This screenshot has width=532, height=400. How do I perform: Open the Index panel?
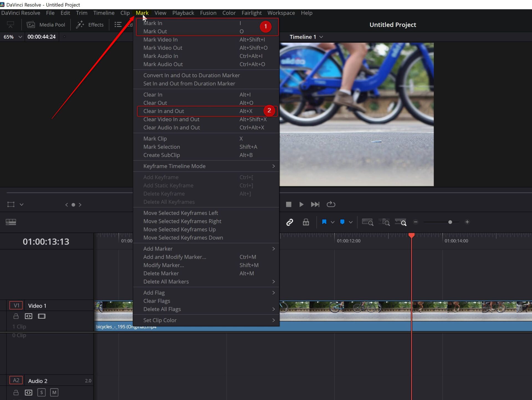(x=118, y=24)
